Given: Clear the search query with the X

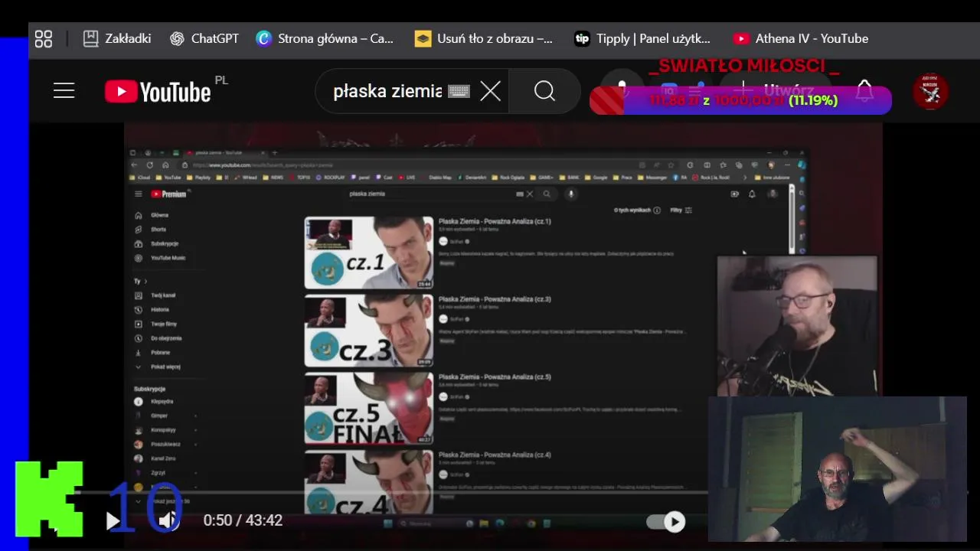Looking at the screenshot, I should pyautogui.click(x=491, y=92).
